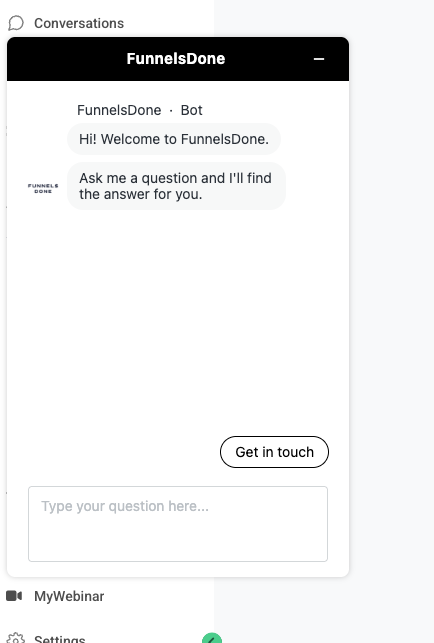Select the 'Ask me a question' message bubble
Image resolution: width=434 pixels, height=643 pixels.
176,186
